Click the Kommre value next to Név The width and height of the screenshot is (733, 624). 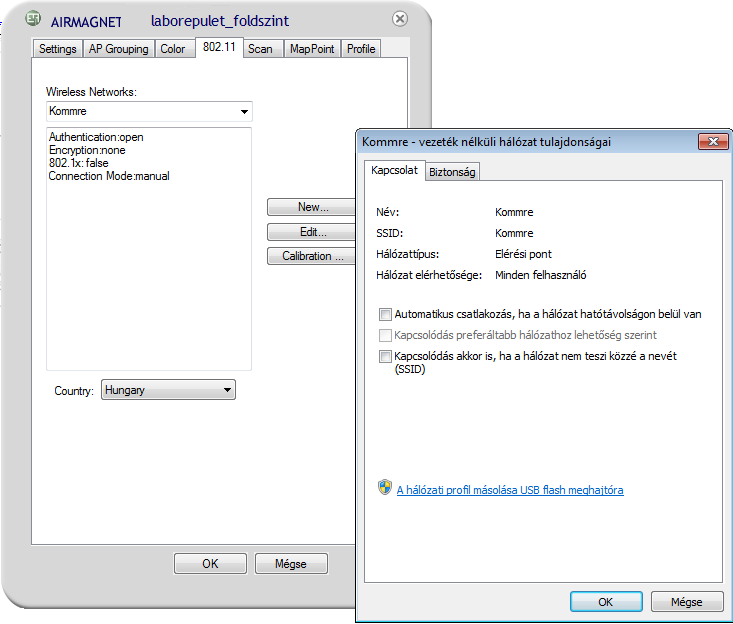point(514,212)
